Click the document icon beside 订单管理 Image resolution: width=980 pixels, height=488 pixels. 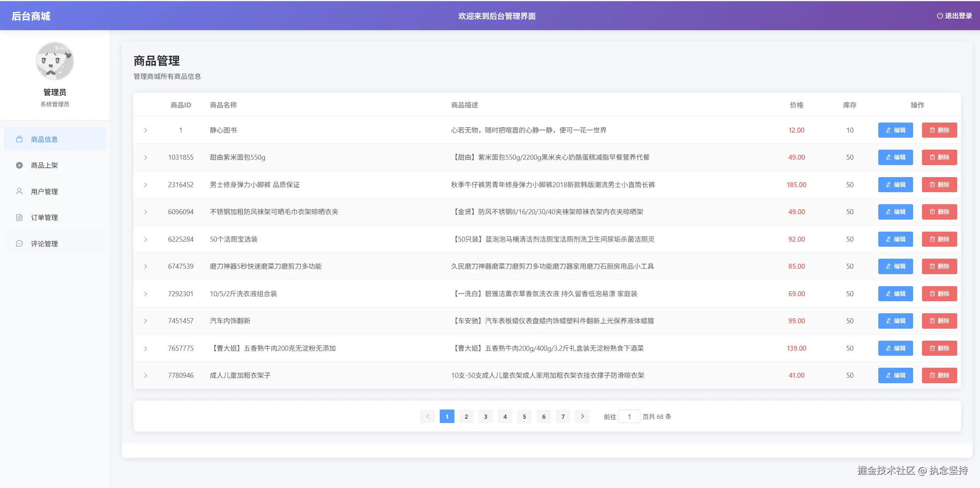pos(19,218)
